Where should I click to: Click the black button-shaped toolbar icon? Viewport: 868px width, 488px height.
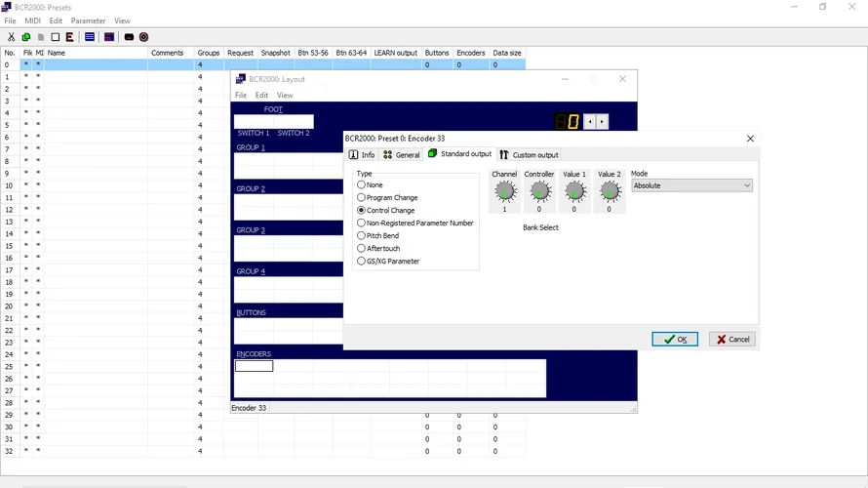point(129,37)
